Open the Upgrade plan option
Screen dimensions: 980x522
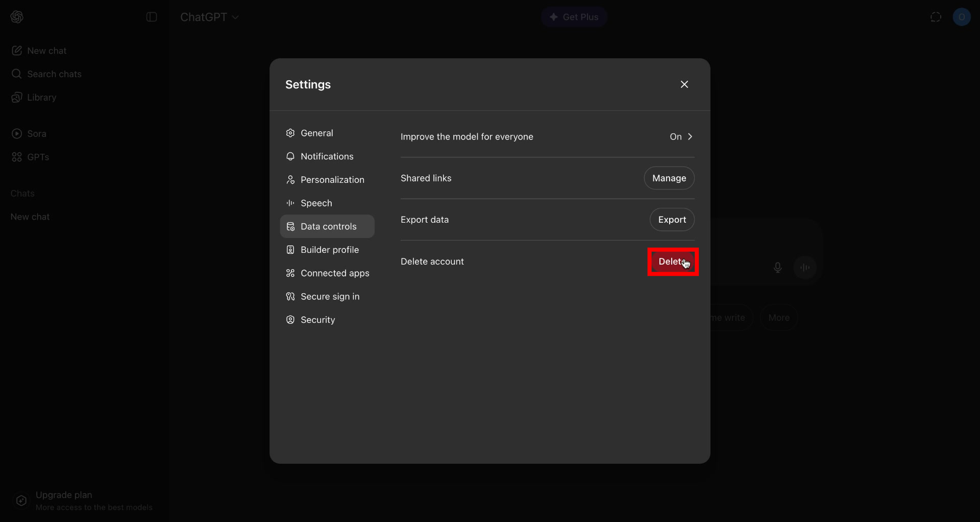click(64, 495)
